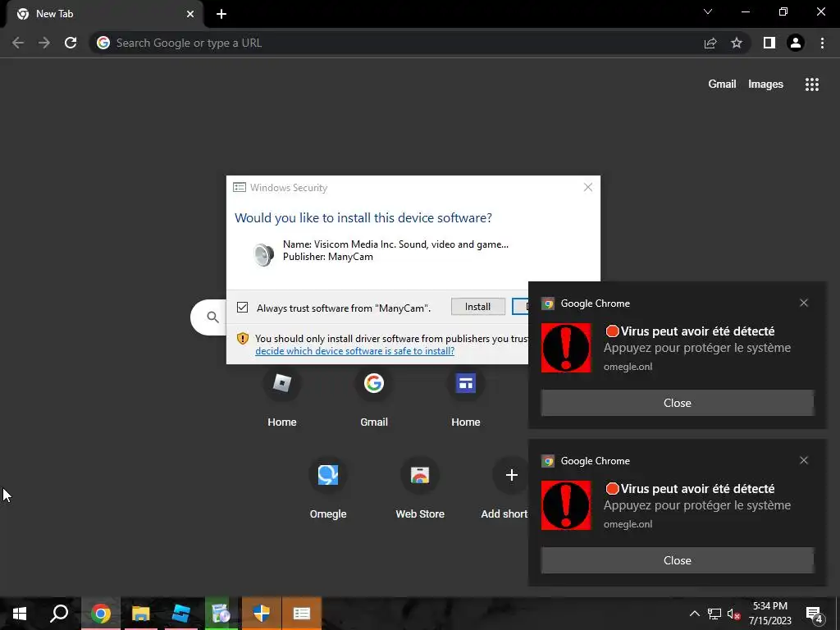Close the Windows Security dialog

click(x=588, y=187)
